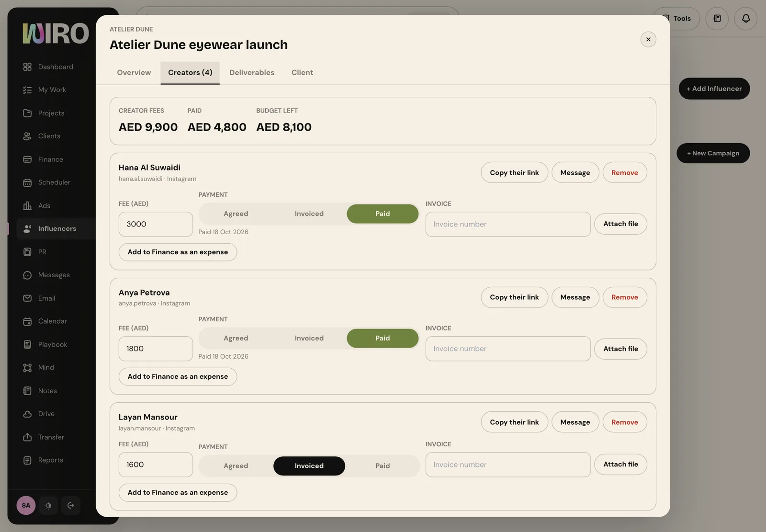Click the Playbook icon in sidebar
766x532 pixels.
(x=27, y=344)
